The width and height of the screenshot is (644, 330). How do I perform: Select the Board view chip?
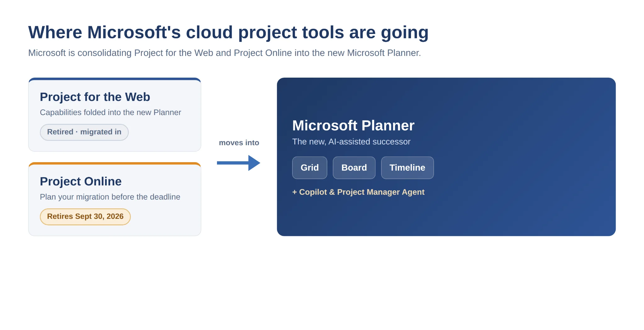pos(354,168)
